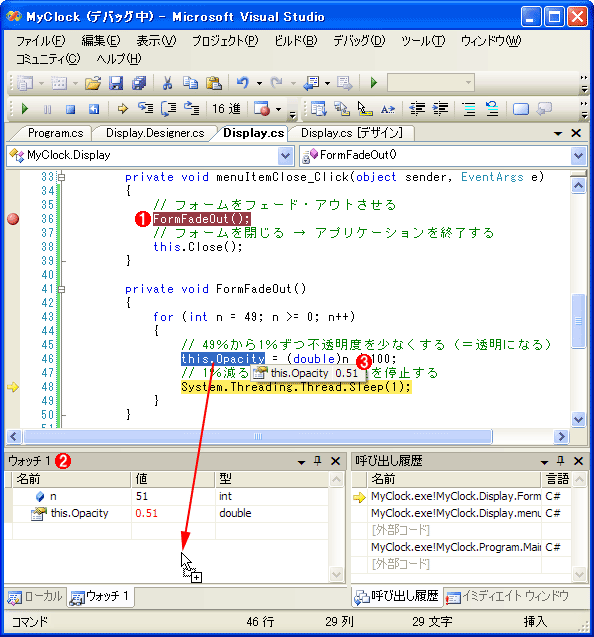This screenshot has height=637, width=594.
Task: Click the New Project toolbar icon
Action: point(25,83)
